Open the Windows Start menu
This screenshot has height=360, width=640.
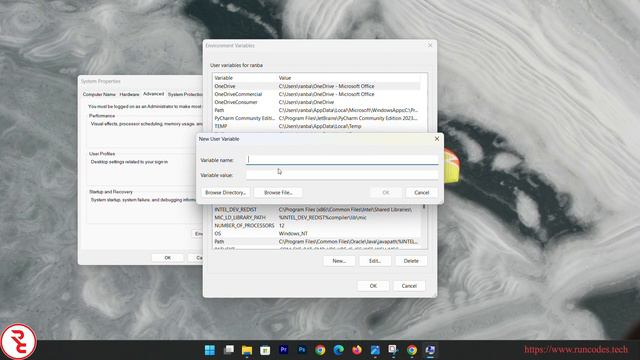click(210, 350)
